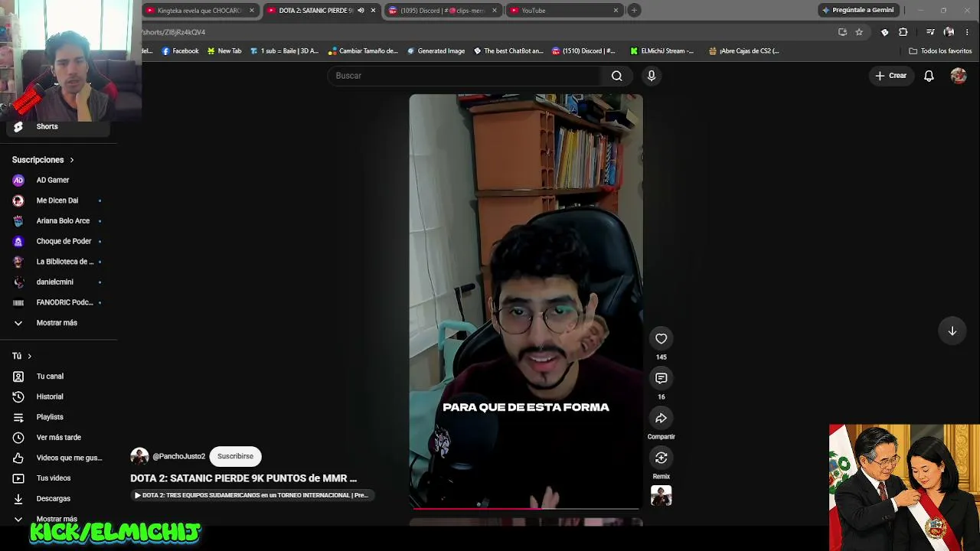This screenshot has height=551, width=980.
Task: Open AD Gamer subscription channel
Action: pyautogui.click(x=59, y=180)
